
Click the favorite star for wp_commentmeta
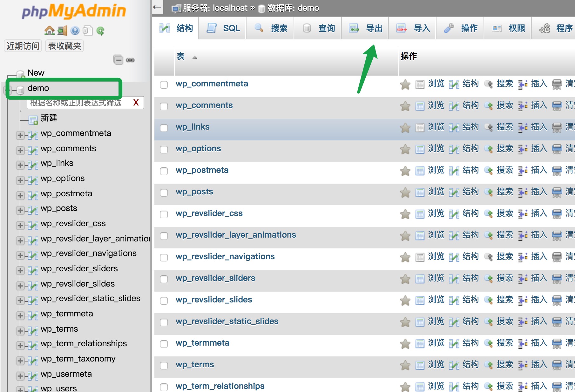coord(405,84)
